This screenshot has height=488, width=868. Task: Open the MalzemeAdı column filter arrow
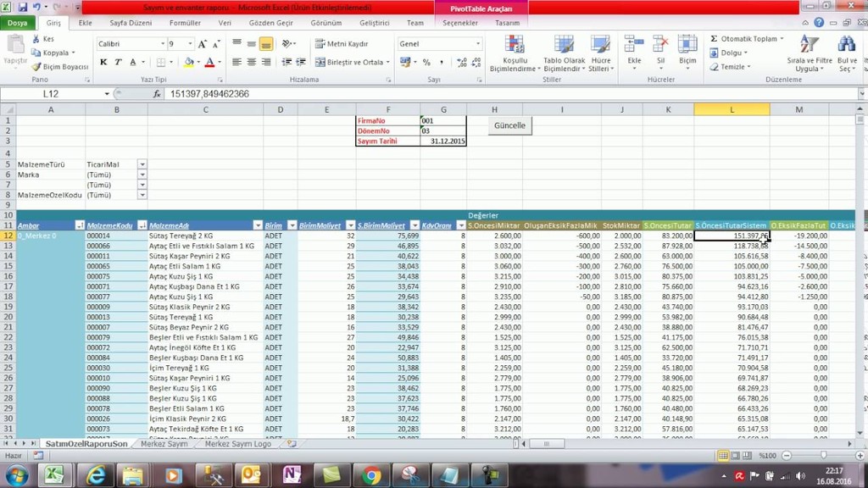[258, 225]
